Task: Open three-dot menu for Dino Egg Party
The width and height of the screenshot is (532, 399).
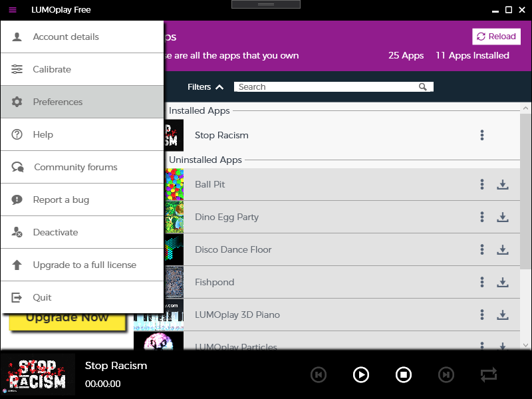Action: point(481,217)
